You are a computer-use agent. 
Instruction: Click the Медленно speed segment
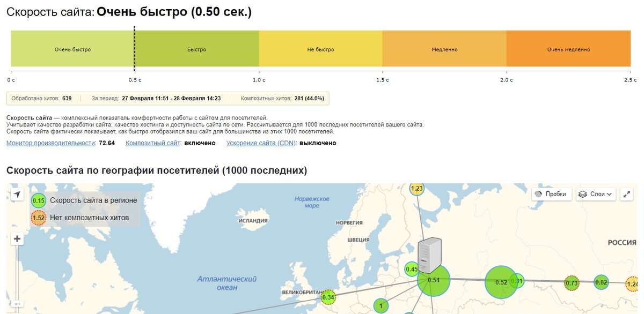tap(444, 50)
